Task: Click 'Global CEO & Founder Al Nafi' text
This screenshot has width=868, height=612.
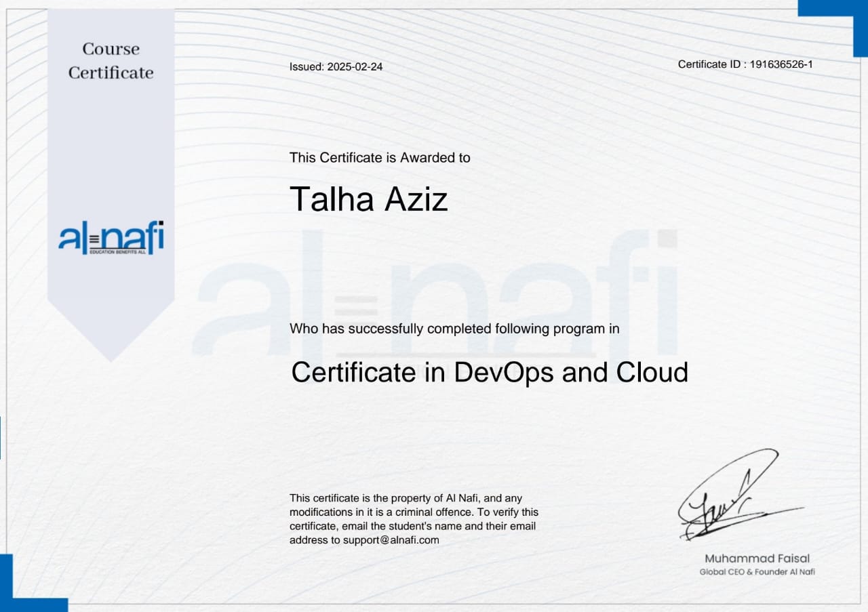Action: click(757, 572)
